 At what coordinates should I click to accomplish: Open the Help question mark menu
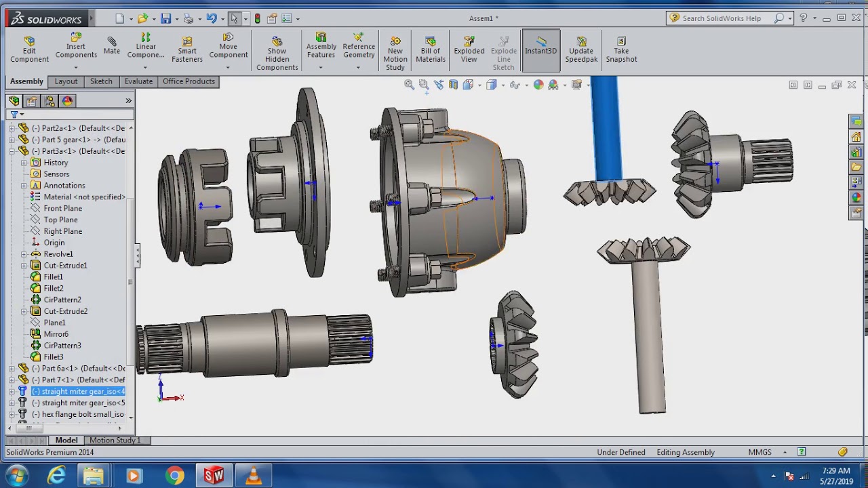[804, 18]
